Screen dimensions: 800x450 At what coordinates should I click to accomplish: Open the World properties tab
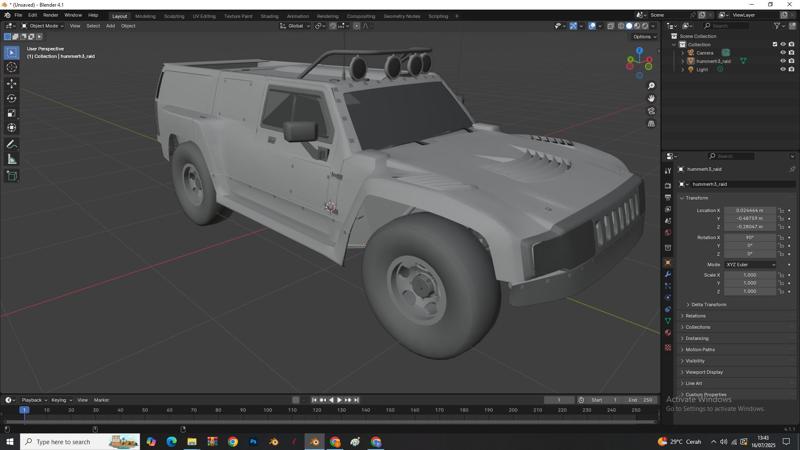click(668, 233)
